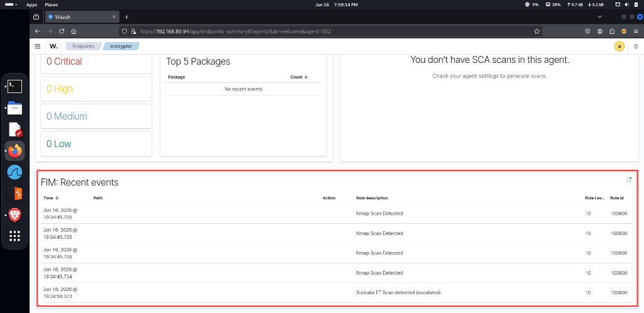
Task: Click the padlock site security icon
Action: click(x=133, y=31)
